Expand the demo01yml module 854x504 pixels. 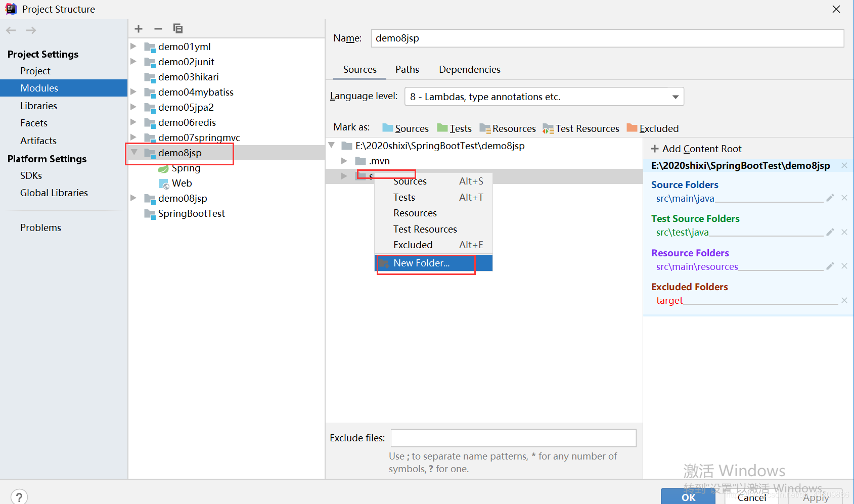pos(133,46)
